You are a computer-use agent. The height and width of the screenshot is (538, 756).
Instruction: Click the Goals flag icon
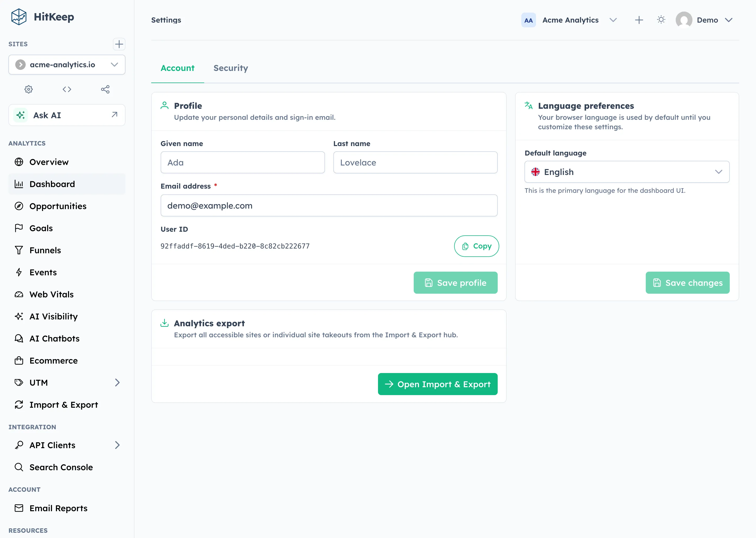click(19, 228)
